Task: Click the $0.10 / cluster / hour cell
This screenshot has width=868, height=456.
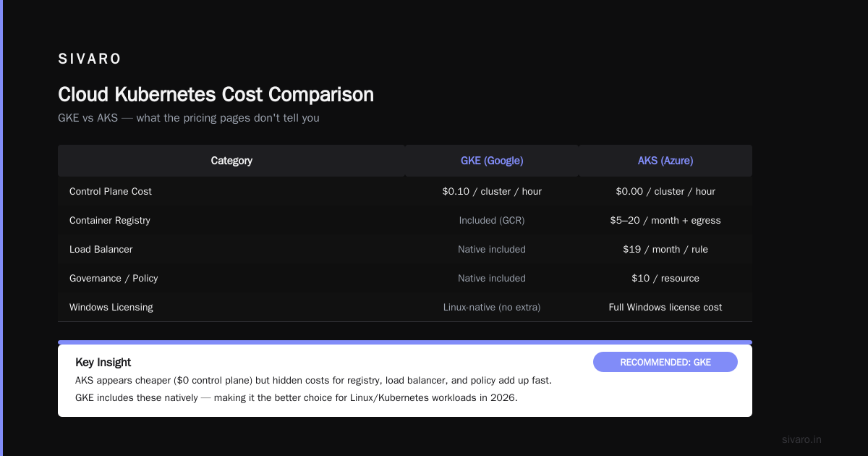Action: 492,191
